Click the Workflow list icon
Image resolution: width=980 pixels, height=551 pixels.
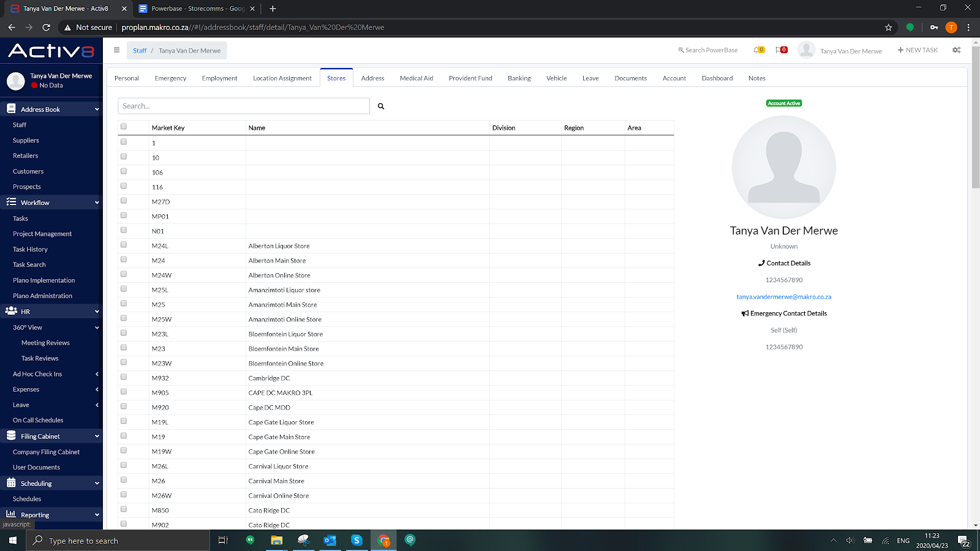[x=11, y=202]
